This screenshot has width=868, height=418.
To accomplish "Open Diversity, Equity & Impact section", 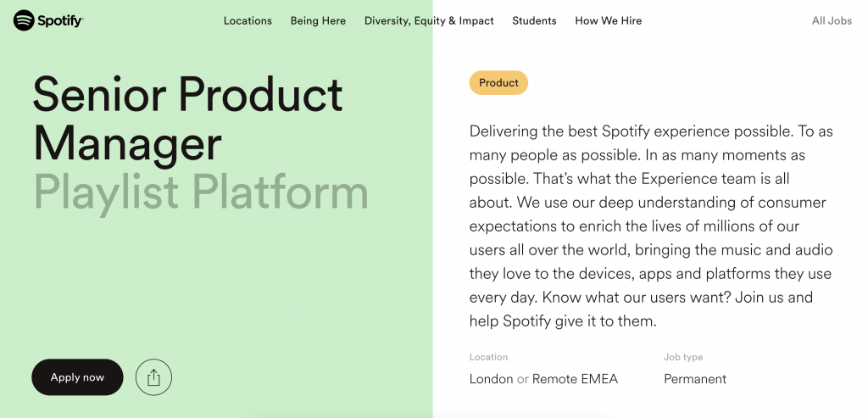I will (x=429, y=20).
